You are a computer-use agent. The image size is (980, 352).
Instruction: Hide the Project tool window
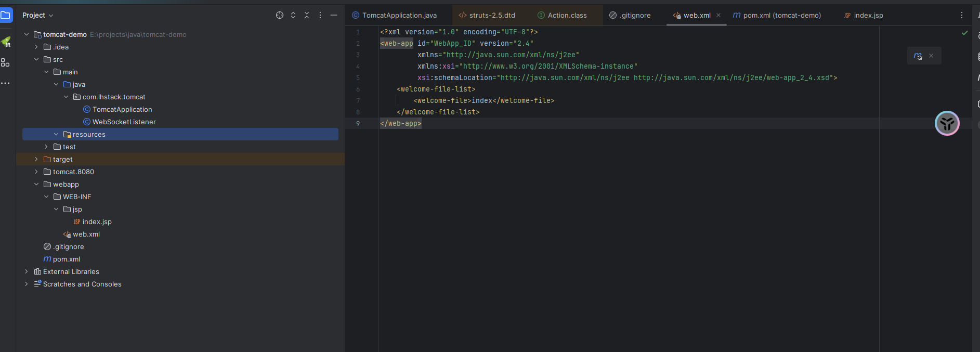point(334,15)
